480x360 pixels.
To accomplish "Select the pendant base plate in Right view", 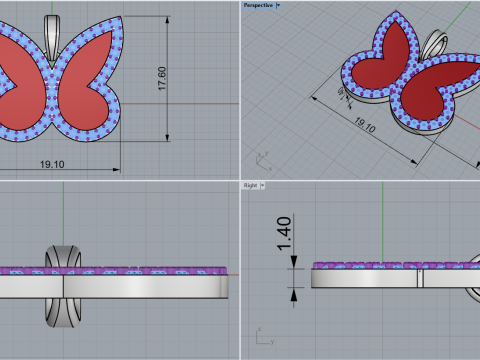I will tap(395, 278).
